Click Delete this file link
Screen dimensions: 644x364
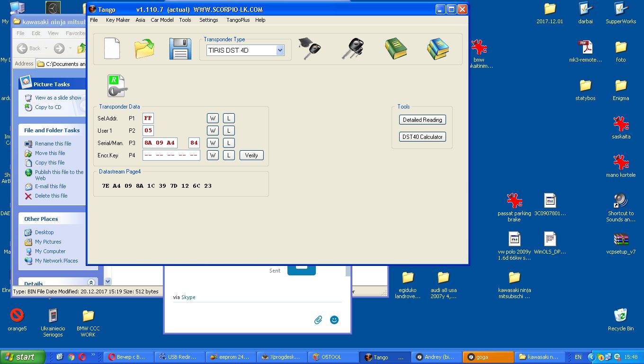(51, 196)
